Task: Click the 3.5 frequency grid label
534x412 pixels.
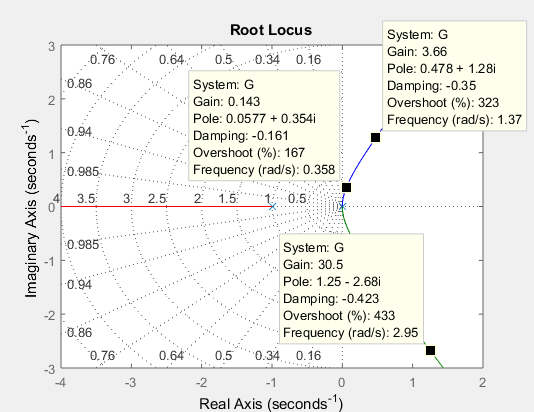Action: [86, 198]
